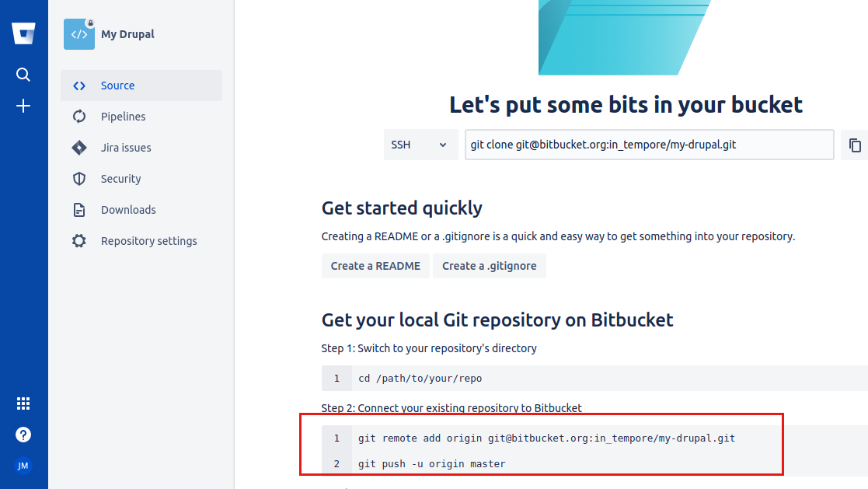Click the Security shield icon
The height and width of the screenshot is (489, 868).
79,178
